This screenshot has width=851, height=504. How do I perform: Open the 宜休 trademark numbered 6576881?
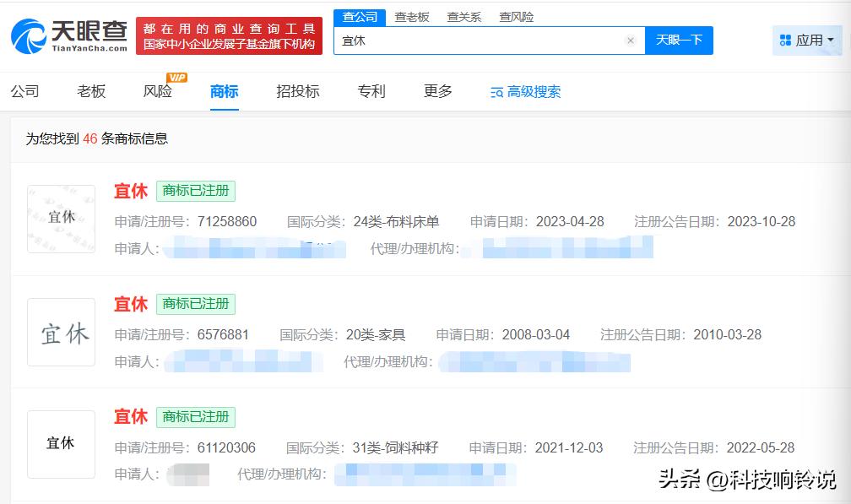pos(131,304)
